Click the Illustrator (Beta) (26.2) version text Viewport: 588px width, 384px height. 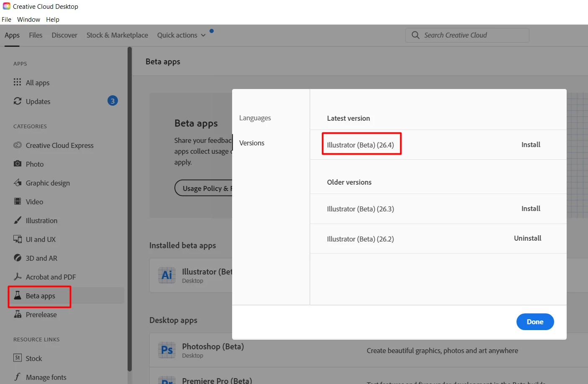pos(360,239)
